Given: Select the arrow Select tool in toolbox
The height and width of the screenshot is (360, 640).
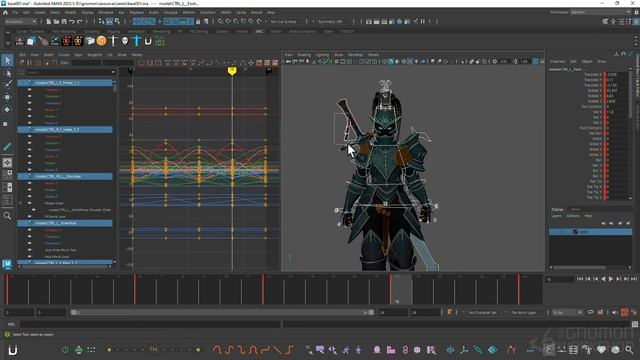Looking at the screenshot, I should 7,60.
